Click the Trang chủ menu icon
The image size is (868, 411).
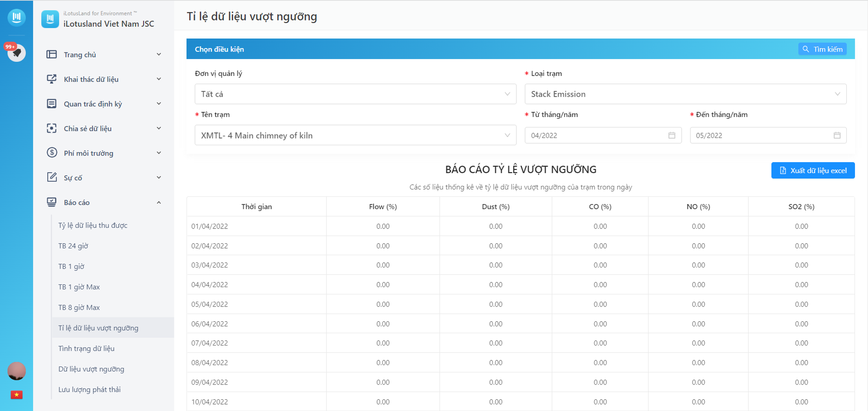tap(52, 54)
